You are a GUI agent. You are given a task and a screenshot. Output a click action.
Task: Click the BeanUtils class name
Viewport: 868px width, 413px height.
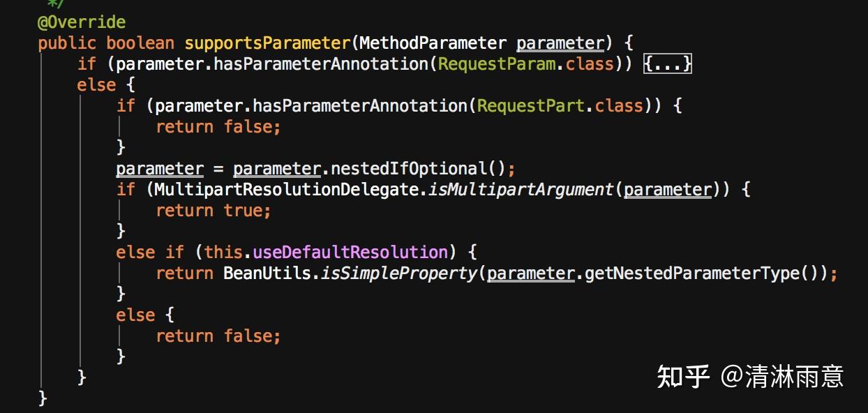(x=267, y=273)
